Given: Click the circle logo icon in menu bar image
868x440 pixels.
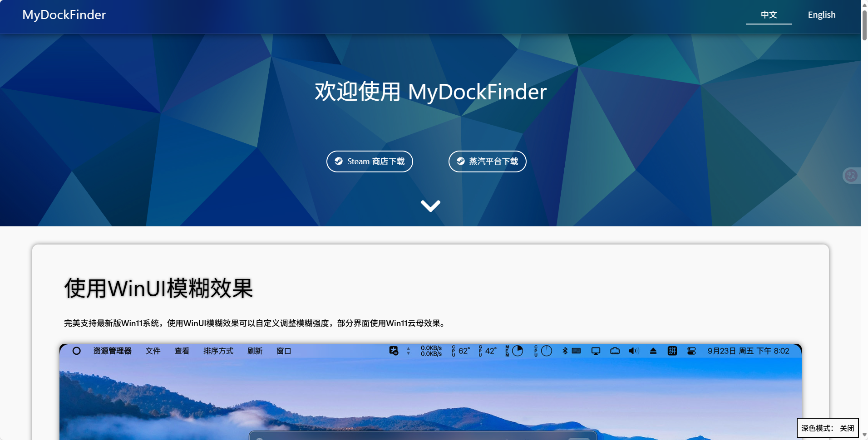Looking at the screenshot, I should (x=76, y=351).
